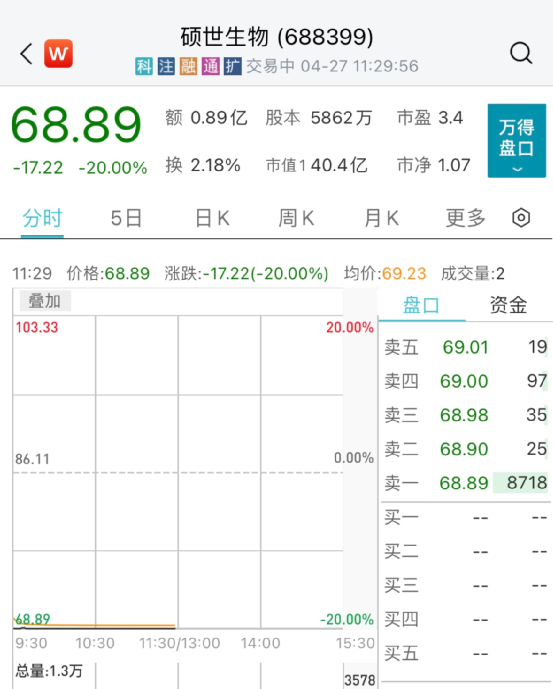
Task: Tap the 卖三 row at 68.98
Action: coord(466,415)
